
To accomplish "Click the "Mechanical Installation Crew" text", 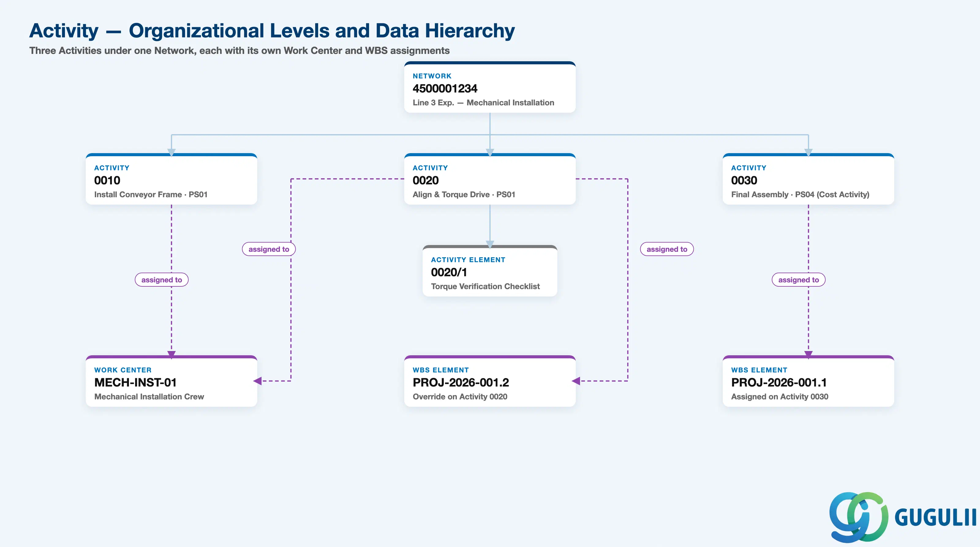I will pyautogui.click(x=149, y=397).
